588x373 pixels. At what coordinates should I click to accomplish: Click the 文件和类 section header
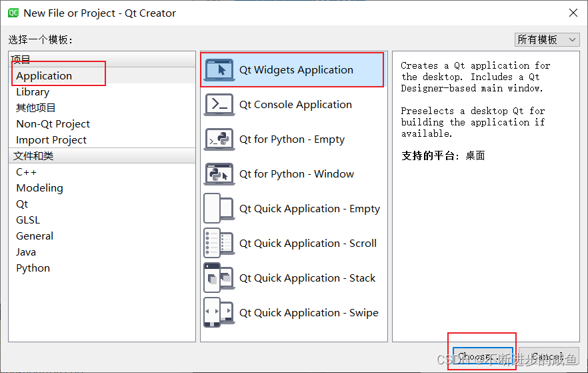[102, 155]
